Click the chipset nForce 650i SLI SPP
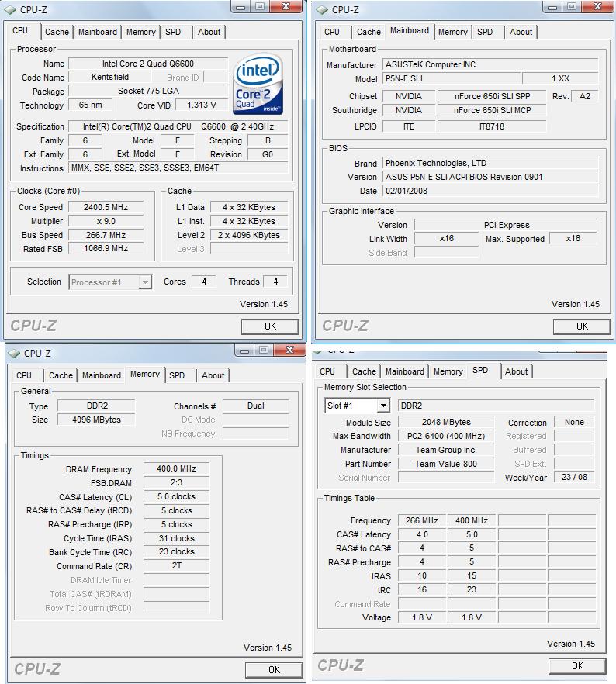The width and height of the screenshot is (616, 684). [x=492, y=96]
